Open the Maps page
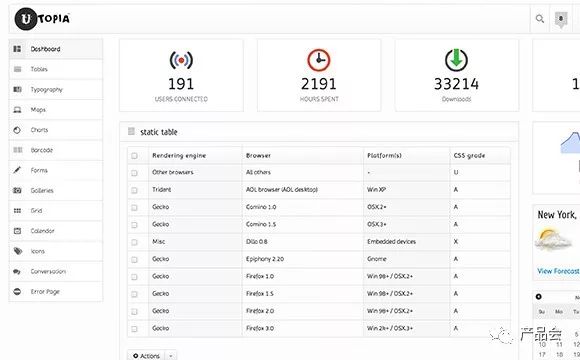 click(56, 110)
